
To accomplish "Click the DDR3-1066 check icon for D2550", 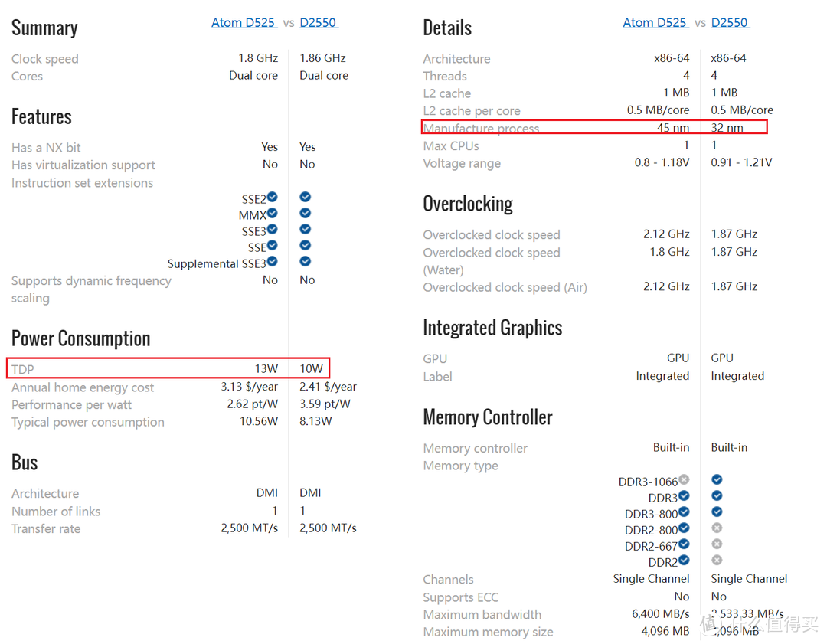I will [x=717, y=479].
